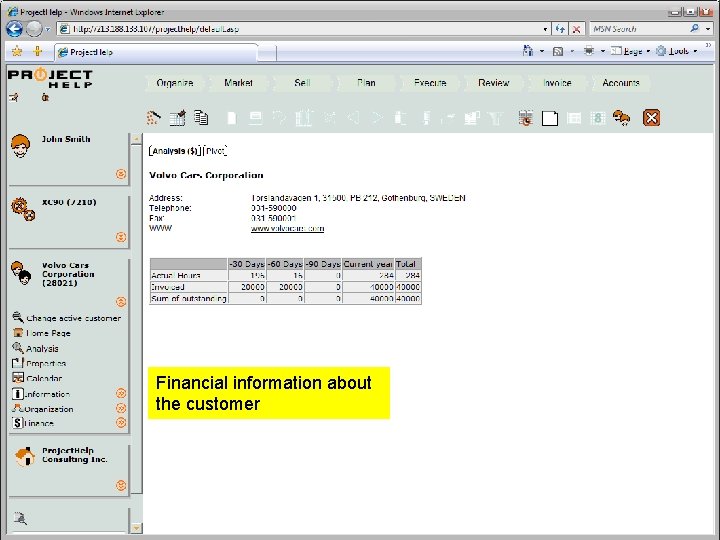Click the orange people toolbar icon
The width and height of the screenshot is (720, 540).
click(x=621, y=118)
